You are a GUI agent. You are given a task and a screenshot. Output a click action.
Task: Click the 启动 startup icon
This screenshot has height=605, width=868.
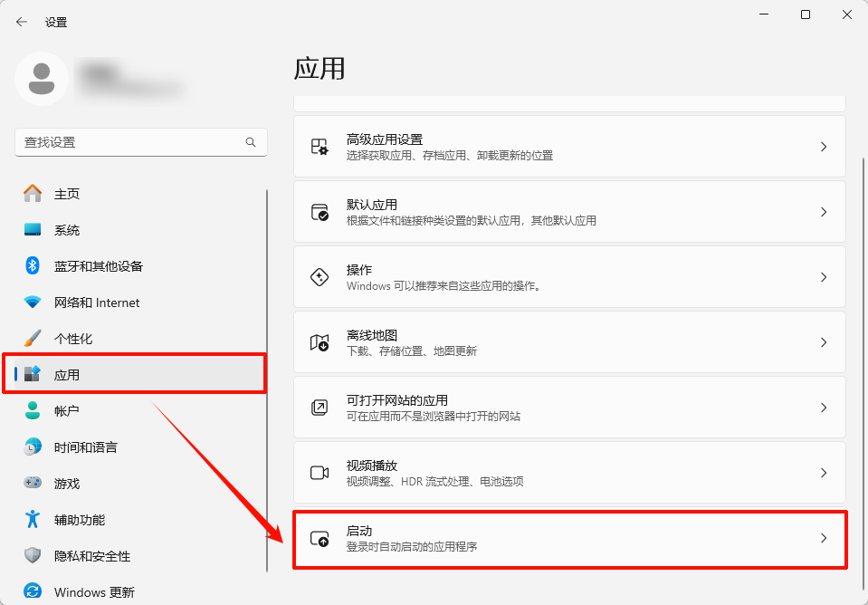(320, 538)
